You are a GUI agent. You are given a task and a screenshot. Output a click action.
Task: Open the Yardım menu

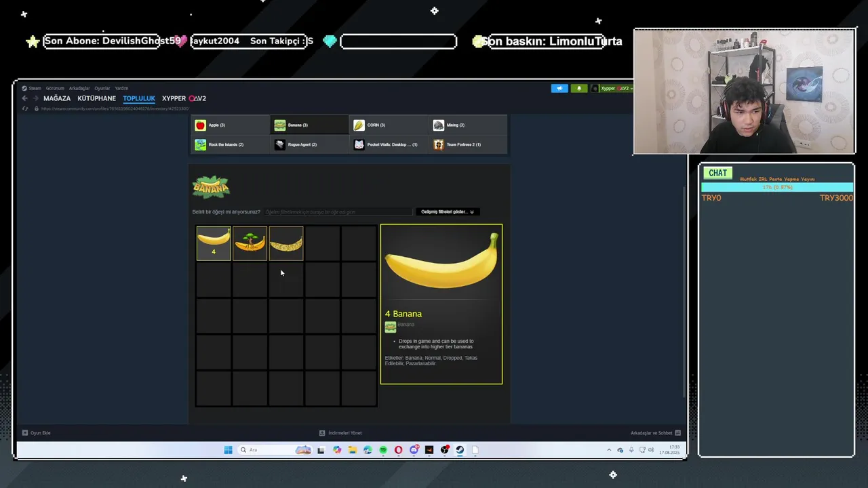point(121,88)
